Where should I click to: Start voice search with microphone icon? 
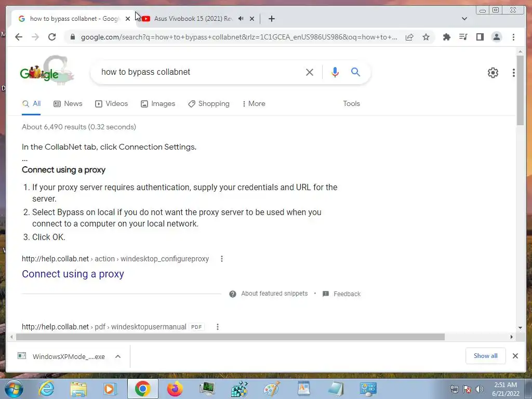[x=335, y=72]
